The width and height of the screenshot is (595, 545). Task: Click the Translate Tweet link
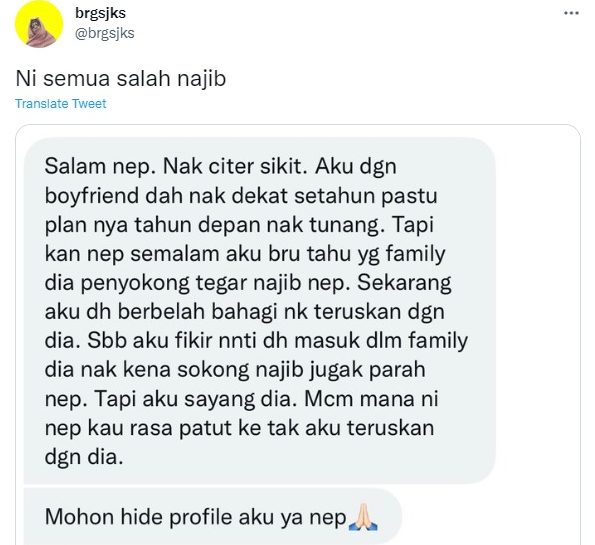(x=61, y=104)
